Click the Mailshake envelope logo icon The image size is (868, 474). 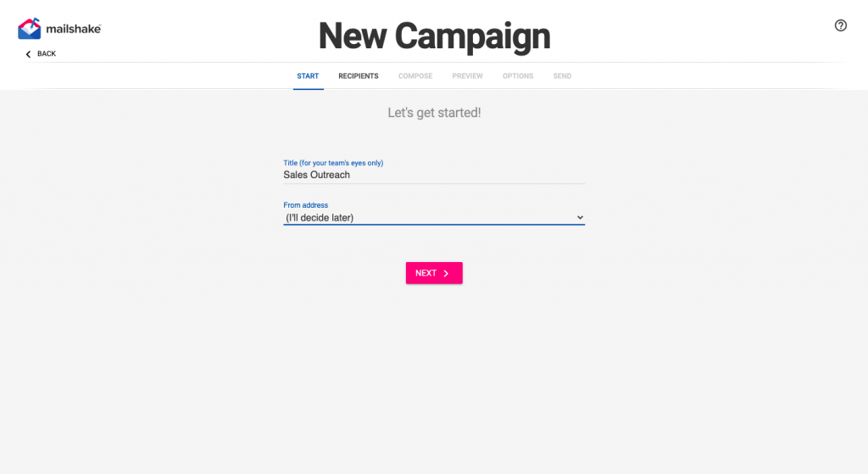coord(30,28)
